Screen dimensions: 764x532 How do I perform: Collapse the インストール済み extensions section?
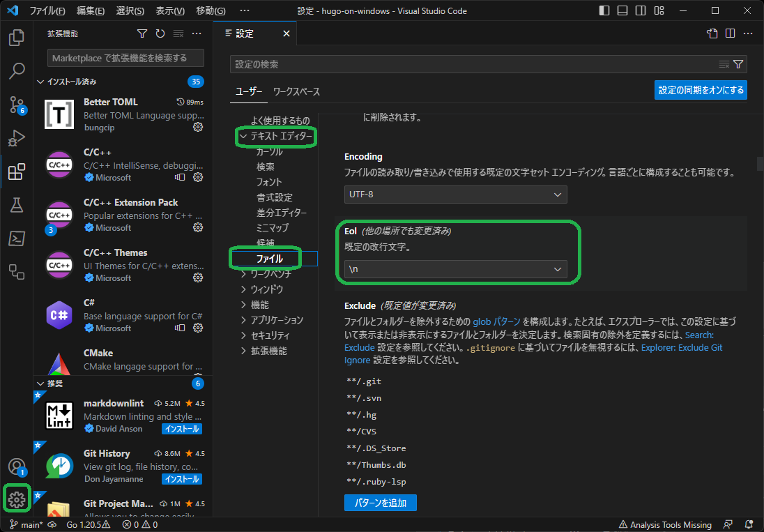[40, 82]
